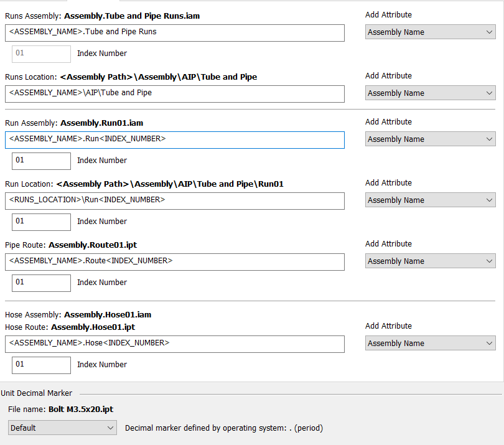Click the Hose index number field
The image size is (504, 445).
[41, 365]
